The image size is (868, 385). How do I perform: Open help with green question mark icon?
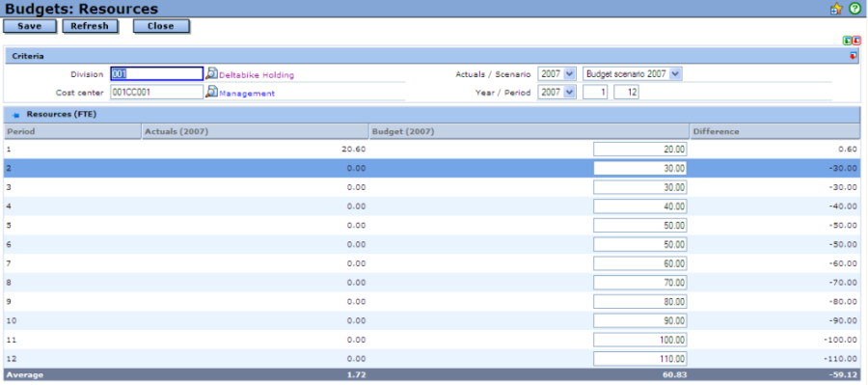854,9
